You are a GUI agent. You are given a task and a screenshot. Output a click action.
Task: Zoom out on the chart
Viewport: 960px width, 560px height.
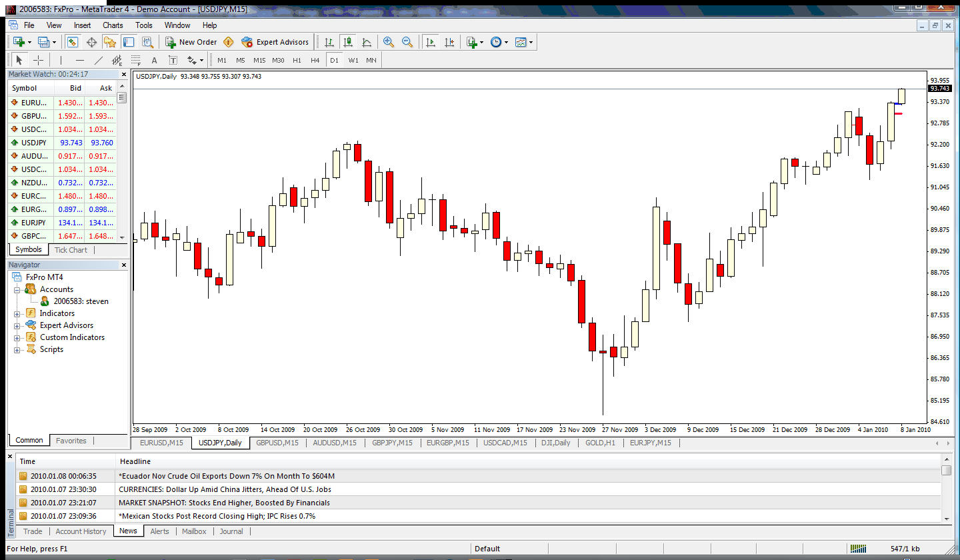(407, 42)
